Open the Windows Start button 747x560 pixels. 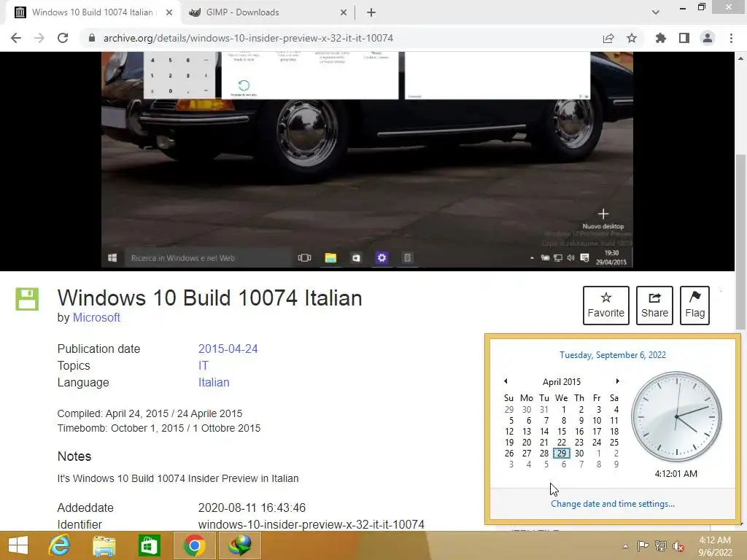point(18,545)
